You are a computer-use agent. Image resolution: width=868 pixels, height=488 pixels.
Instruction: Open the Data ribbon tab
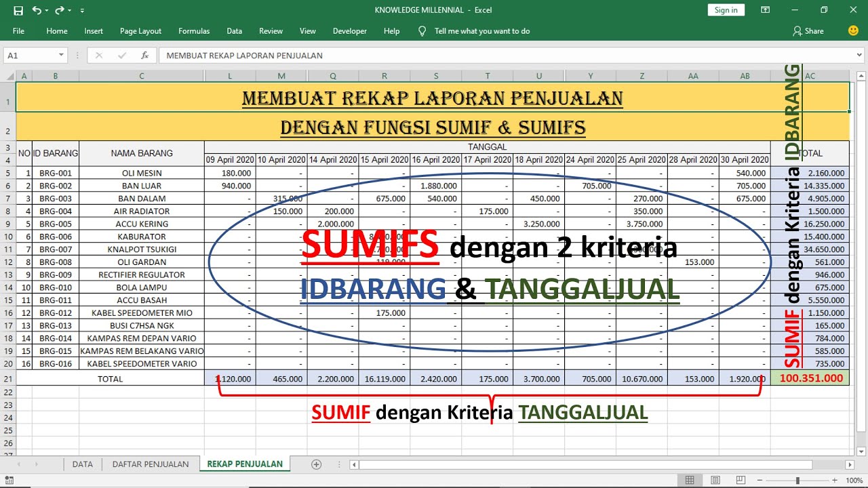point(234,31)
